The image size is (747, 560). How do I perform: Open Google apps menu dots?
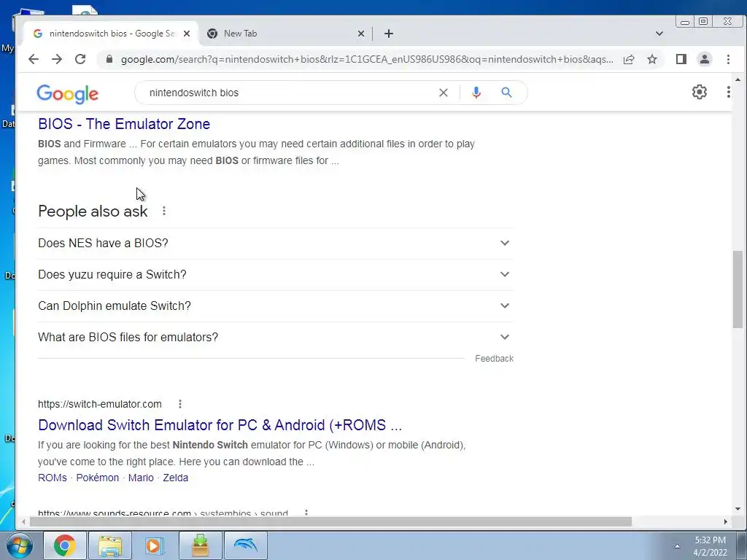pyautogui.click(x=729, y=92)
